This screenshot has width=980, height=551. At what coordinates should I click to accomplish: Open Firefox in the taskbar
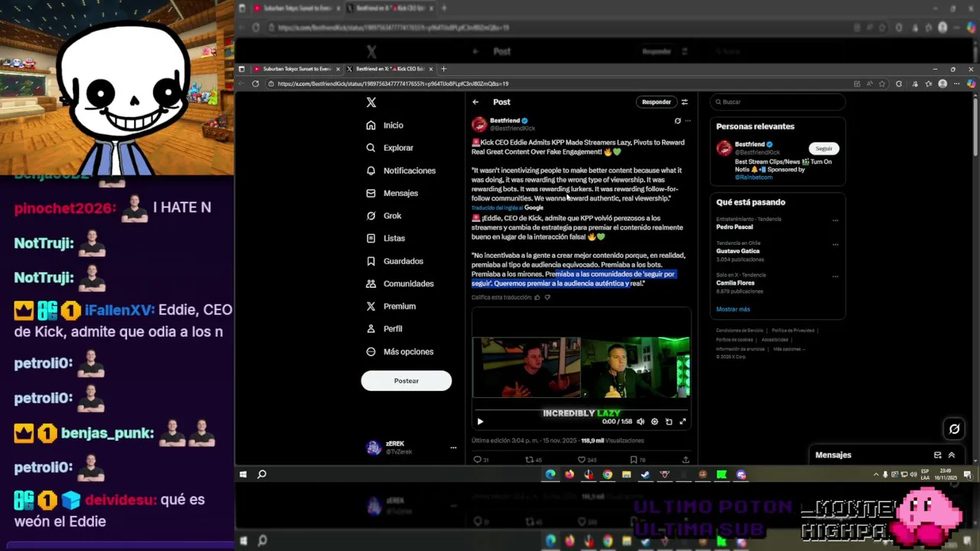(x=569, y=474)
